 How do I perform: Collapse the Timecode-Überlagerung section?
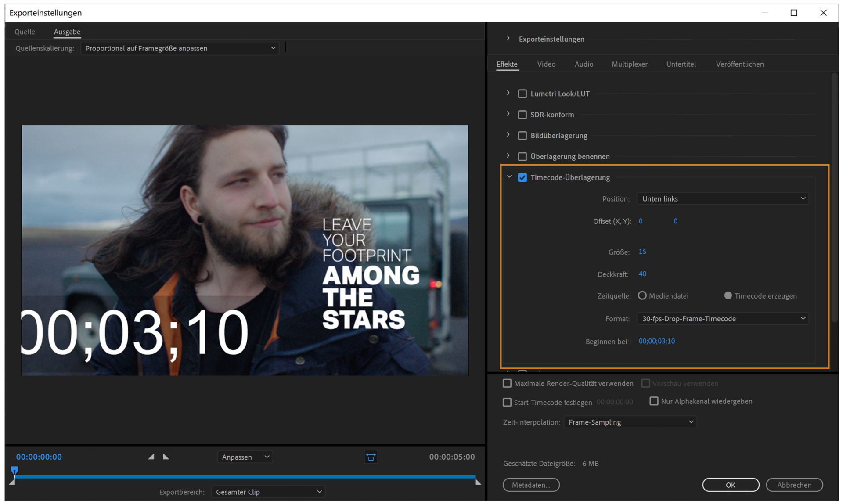(x=509, y=177)
